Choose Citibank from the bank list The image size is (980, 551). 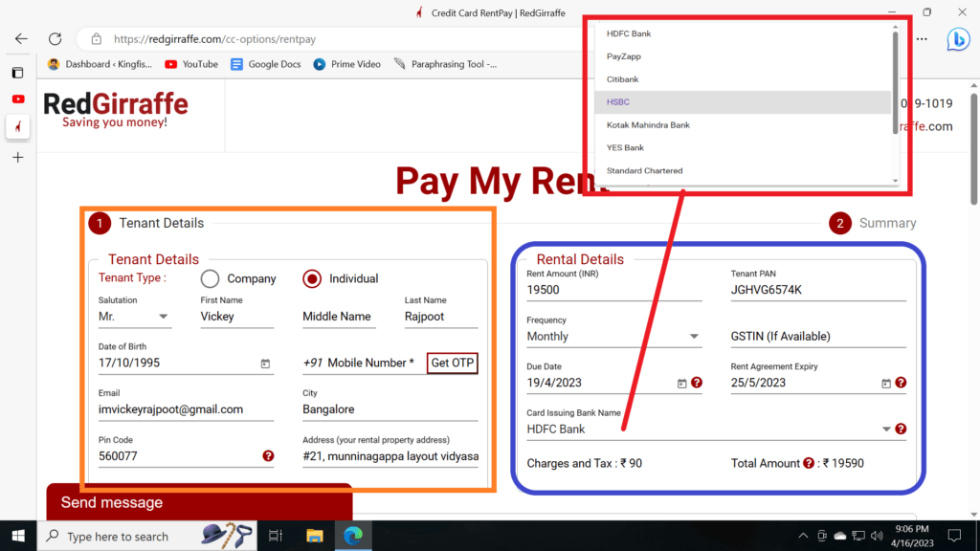743,79
